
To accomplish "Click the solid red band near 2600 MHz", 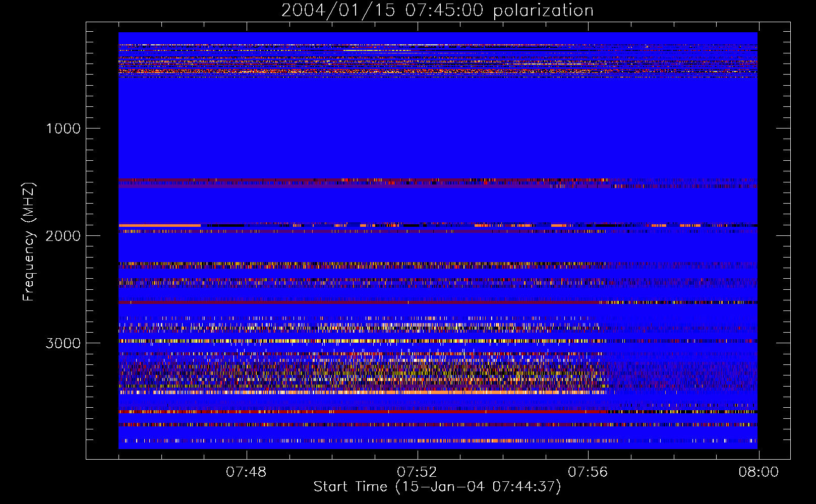I will pyautogui.click(x=359, y=302).
